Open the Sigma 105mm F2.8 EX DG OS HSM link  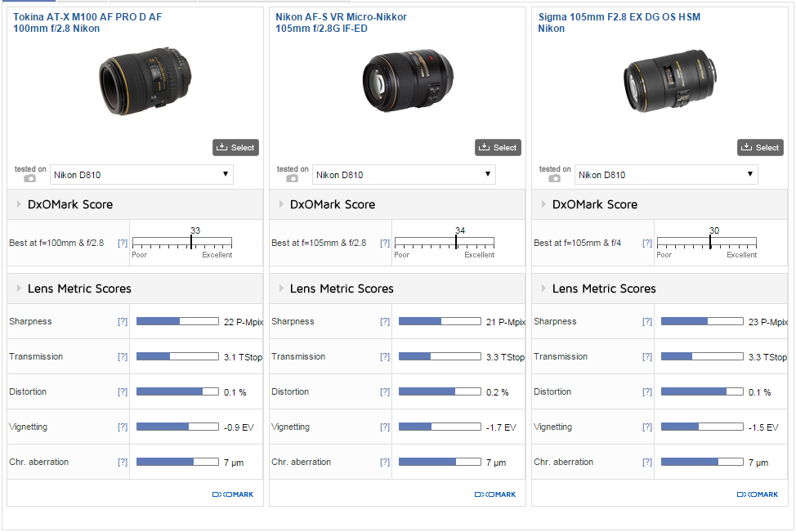pos(619,23)
